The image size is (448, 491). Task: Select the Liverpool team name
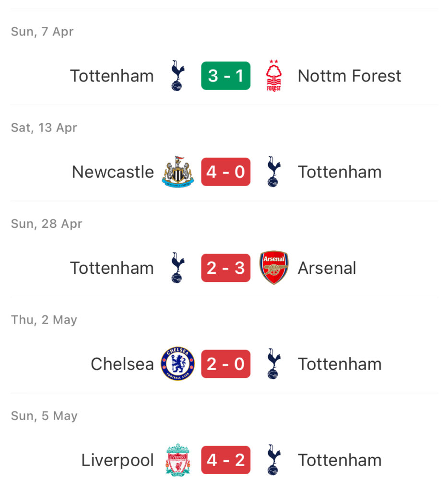[118, 460]
